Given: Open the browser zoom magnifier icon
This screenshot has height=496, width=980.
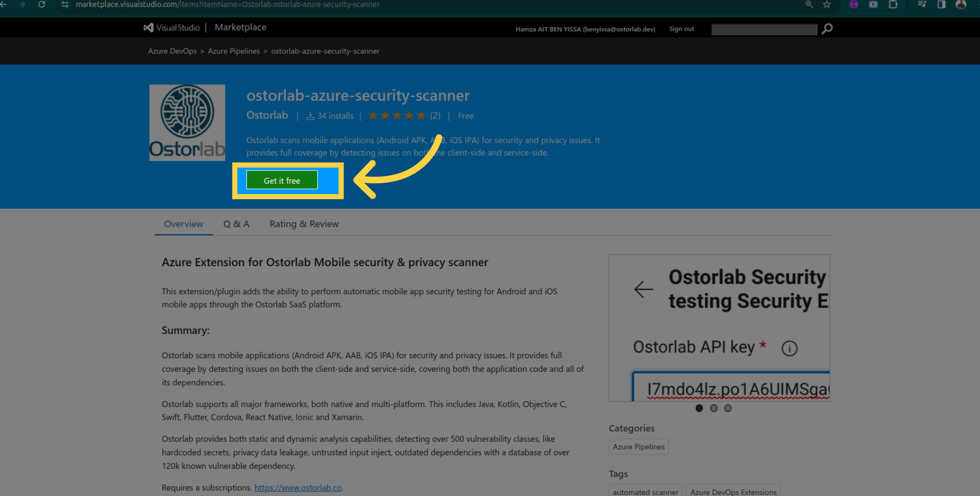Looking at the screenshot, I should tap(809, 5).
